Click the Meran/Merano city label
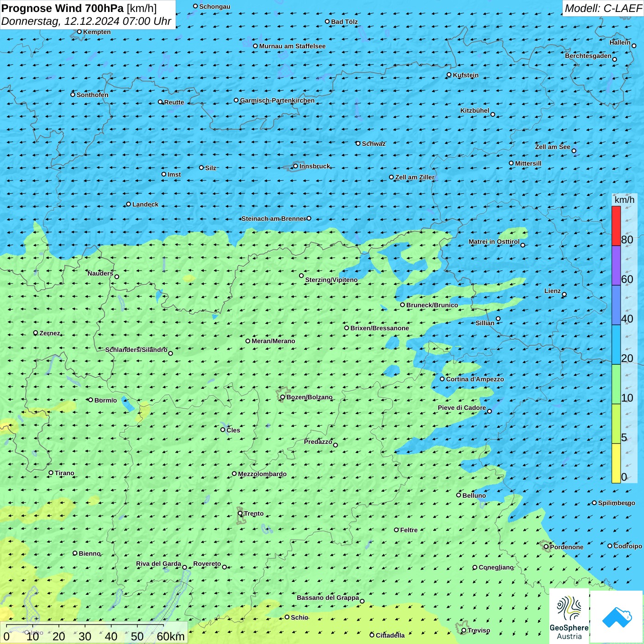The height and width of the screenshot is (644, 644). [x=273, y=341]
